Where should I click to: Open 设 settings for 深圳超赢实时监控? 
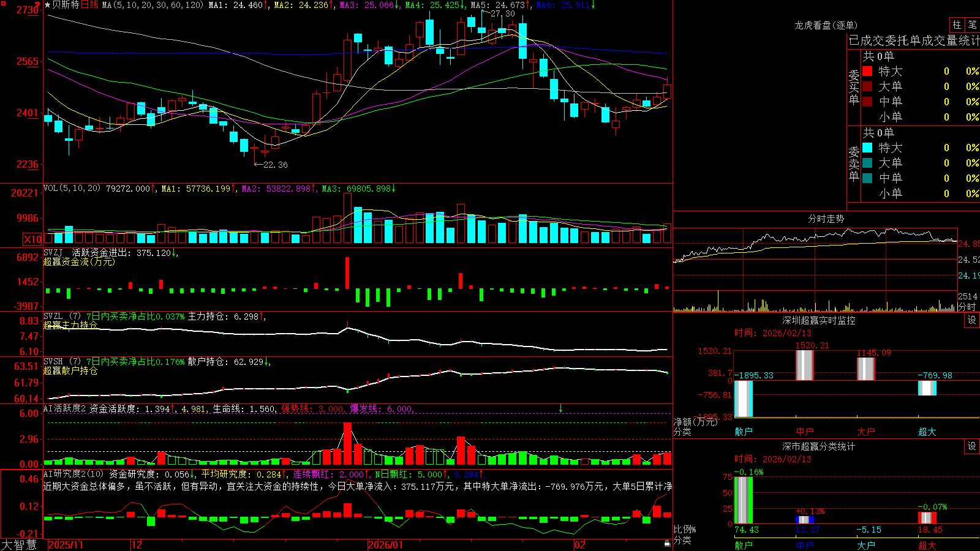tap(972, 320)
